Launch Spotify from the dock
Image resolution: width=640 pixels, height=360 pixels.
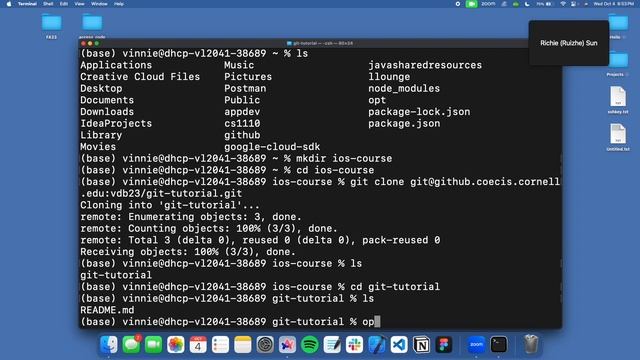click(x=310, y=345)
